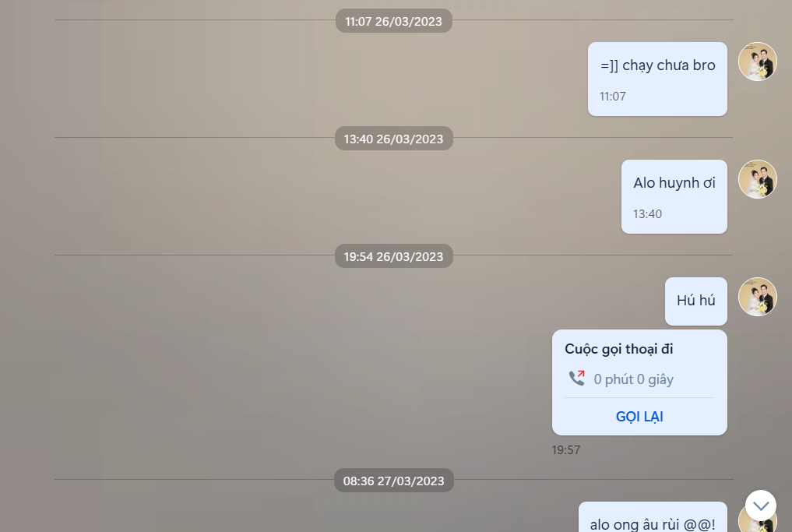Open avatar beside "Hú hú" message
This screenshot has width=792, height=532.
coord(758,297)
